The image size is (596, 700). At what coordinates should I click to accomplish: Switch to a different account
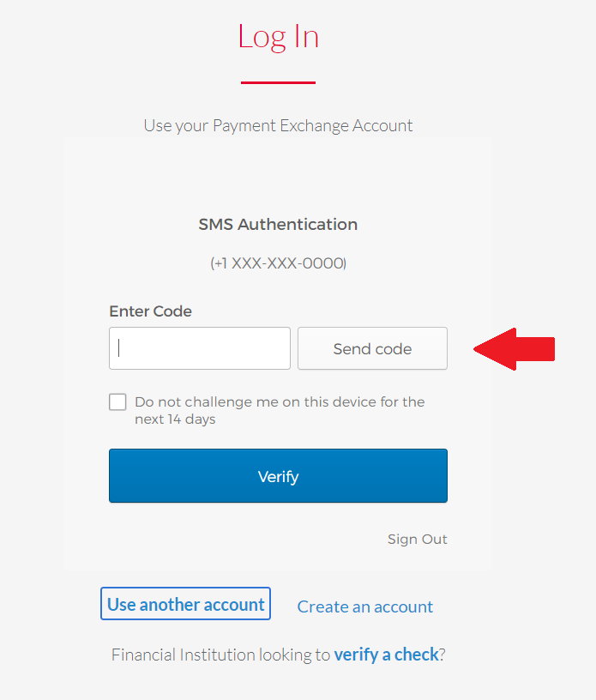(185, 603)
